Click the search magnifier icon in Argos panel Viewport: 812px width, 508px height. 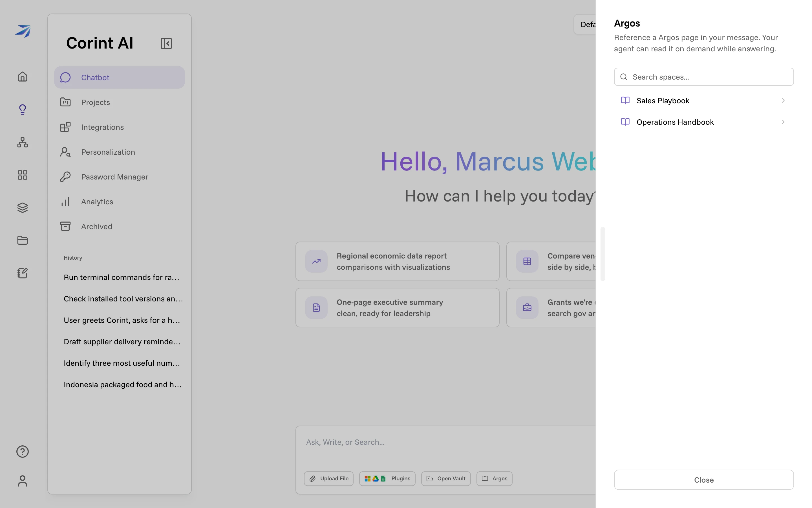coord(624,77)
